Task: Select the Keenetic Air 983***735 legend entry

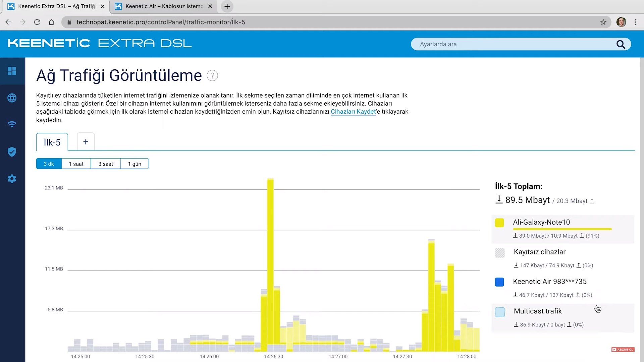Action: click(549, 282)
